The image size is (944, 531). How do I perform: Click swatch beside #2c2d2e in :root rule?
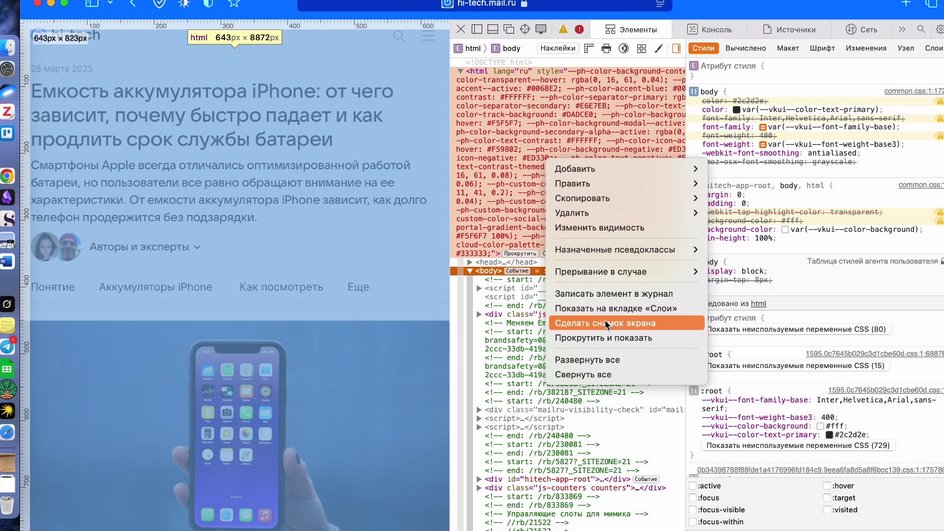click(x=829, y=435)
